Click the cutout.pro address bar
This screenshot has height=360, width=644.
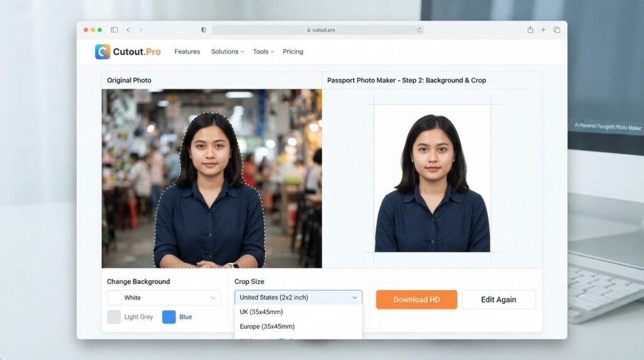(318, 30)
